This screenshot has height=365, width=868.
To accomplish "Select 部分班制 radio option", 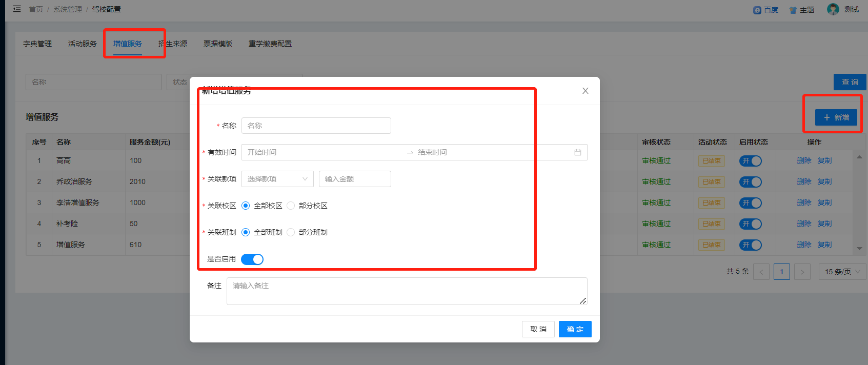I will pyautogui.click(x=291, y=232).
